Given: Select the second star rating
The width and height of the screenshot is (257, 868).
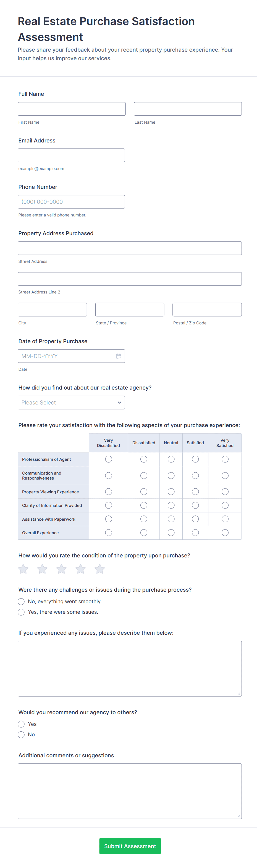Looking at the screenshot, I should click(42, 569).
